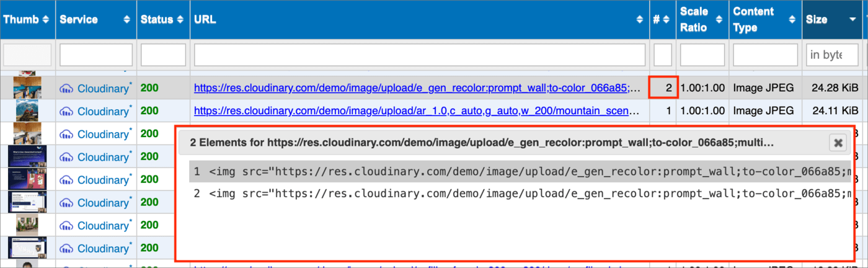The image size is (868, 268).
Task: Click element count 1 in mountain_scen row
Action: [x=668, y=112]
